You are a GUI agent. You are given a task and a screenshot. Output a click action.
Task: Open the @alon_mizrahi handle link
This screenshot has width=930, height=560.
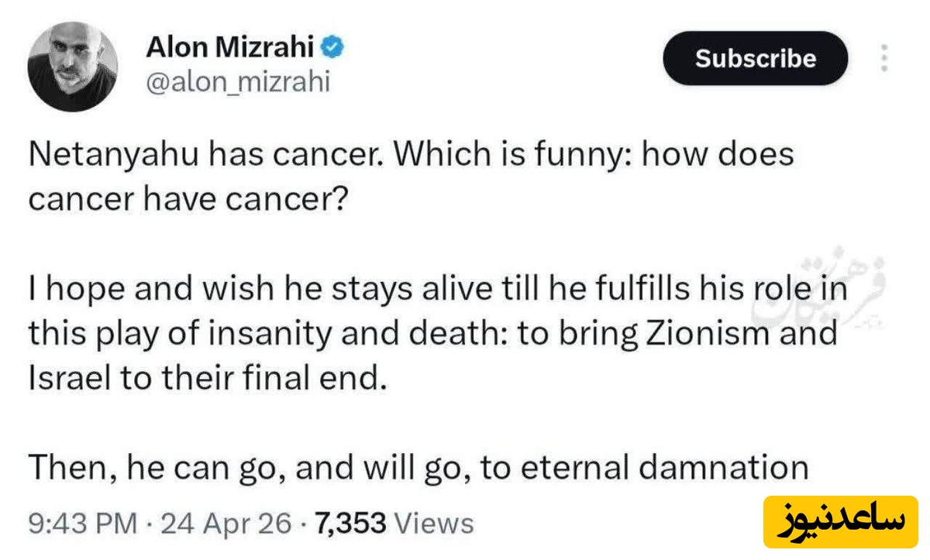click(238, 81)
